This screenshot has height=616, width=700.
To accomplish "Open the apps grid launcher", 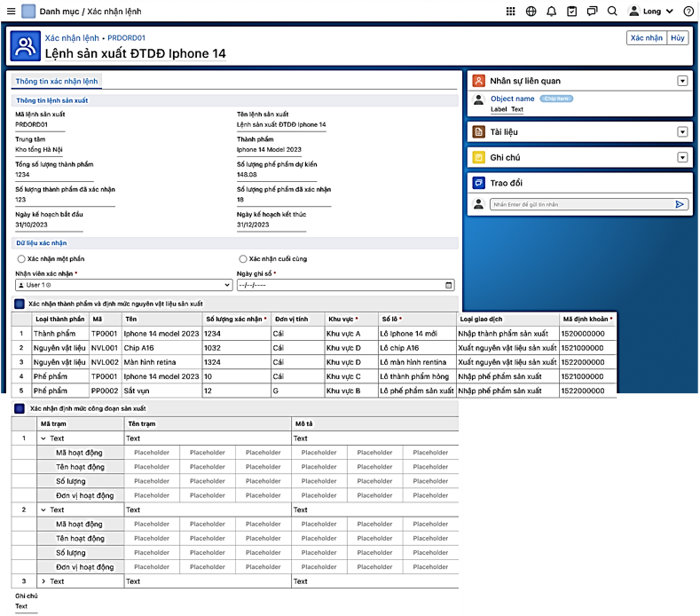I will (x=510, y=12).
